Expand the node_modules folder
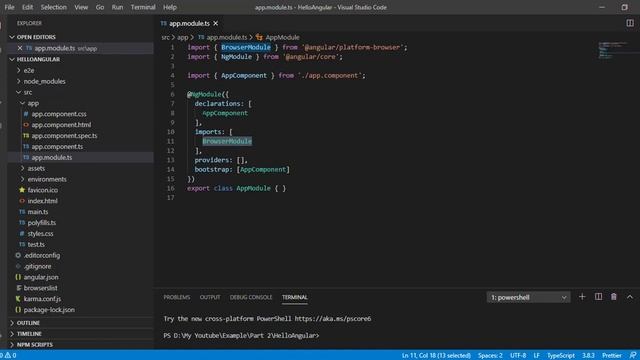The width and height of the screenshot is (640, 360). [x=44, y=81]
